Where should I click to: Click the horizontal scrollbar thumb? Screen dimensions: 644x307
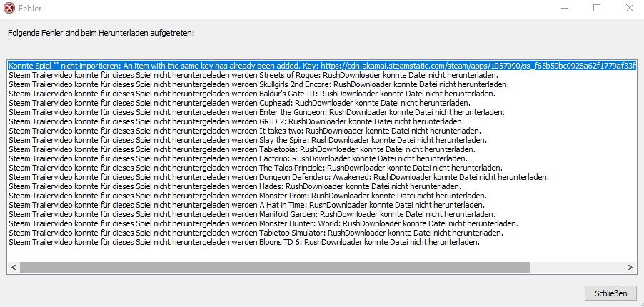(x=274, y=268)
